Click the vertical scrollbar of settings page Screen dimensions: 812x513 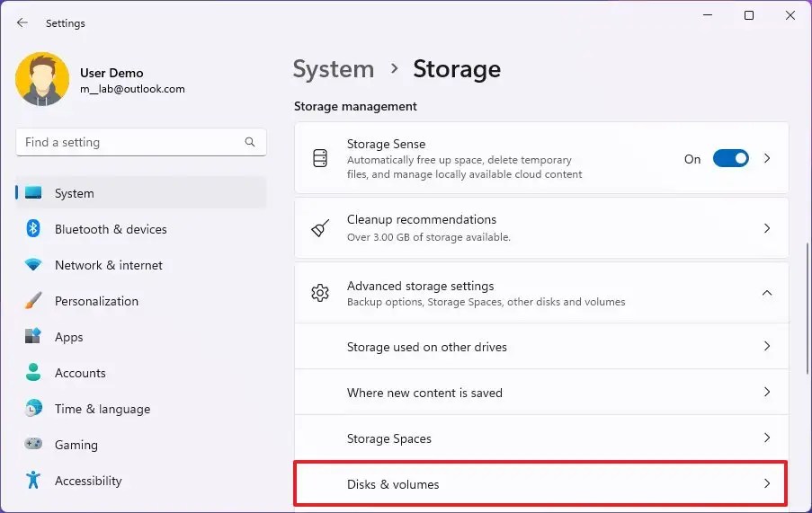(x=807, y=307)
